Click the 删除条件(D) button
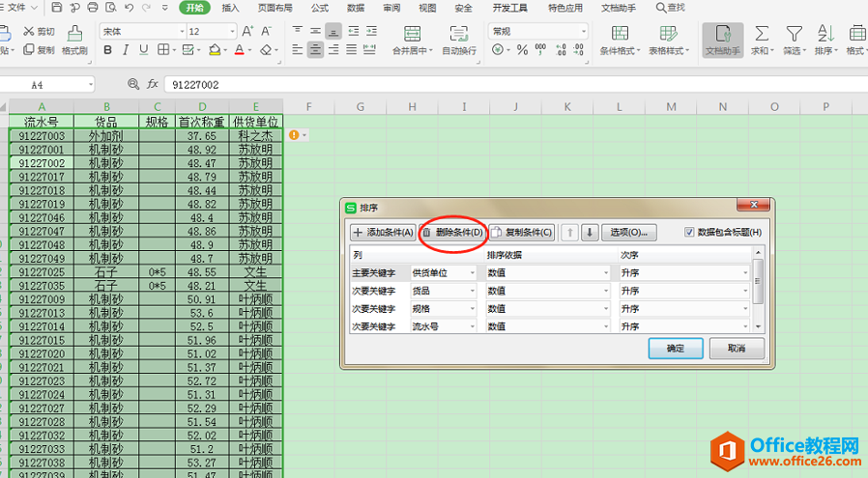Screen dimensions: 868x478 click(452, 233)
